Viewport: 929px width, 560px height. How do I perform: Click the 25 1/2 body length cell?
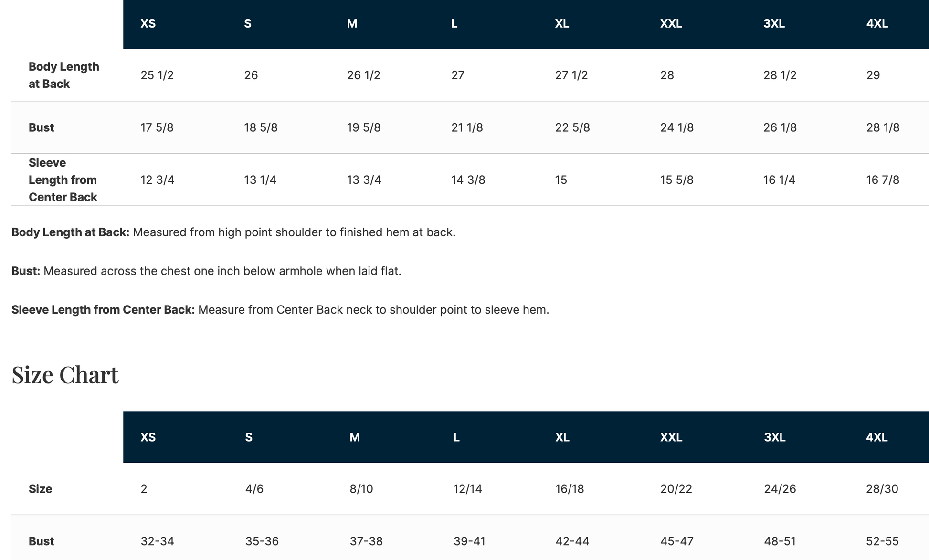click(157, 75)
